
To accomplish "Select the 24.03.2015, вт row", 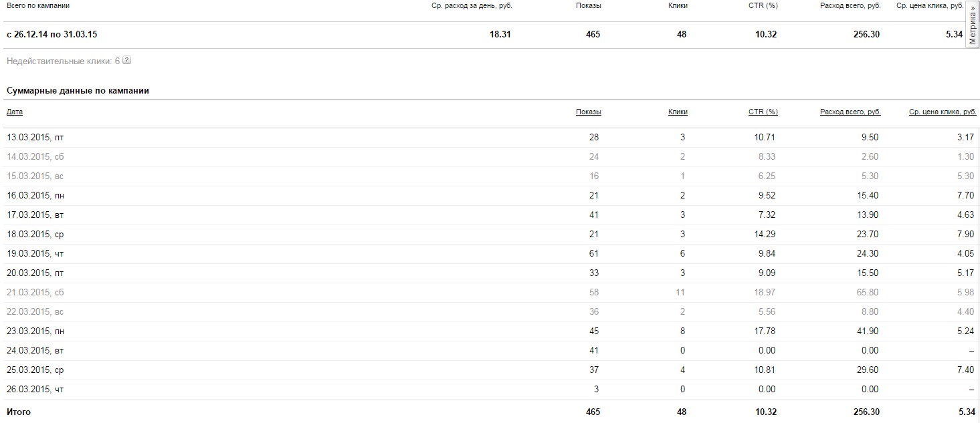I will tap(35, 351).
